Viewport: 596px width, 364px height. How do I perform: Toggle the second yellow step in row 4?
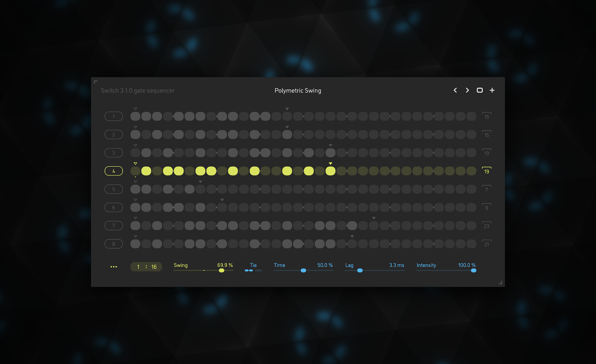[x=168, y=171]
